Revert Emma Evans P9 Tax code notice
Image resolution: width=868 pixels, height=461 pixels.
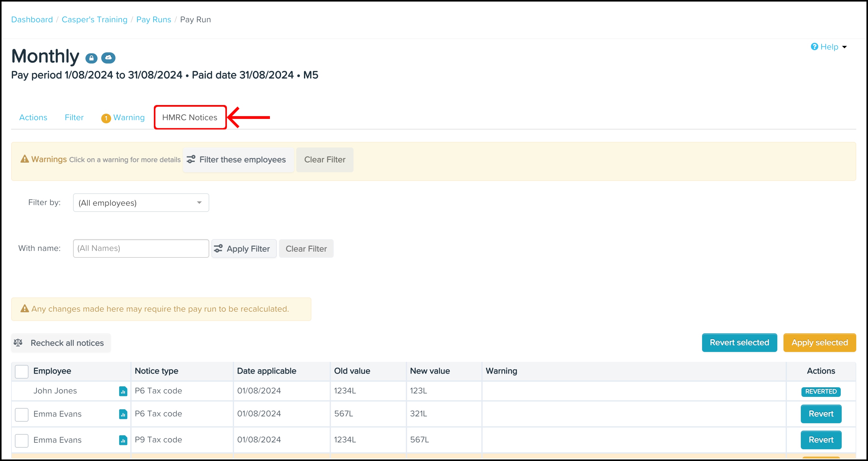821,440
